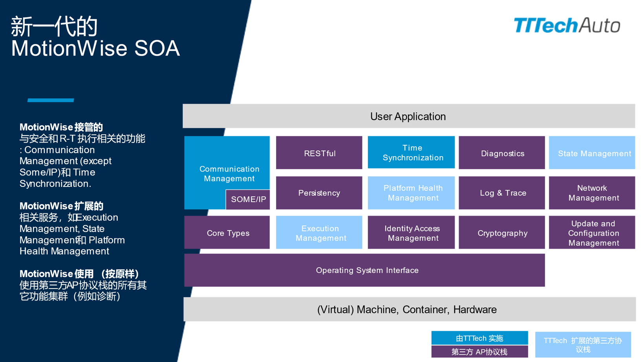Select the Execution Management block
Screen dimensions: 644x362
(x=319, y=232)
